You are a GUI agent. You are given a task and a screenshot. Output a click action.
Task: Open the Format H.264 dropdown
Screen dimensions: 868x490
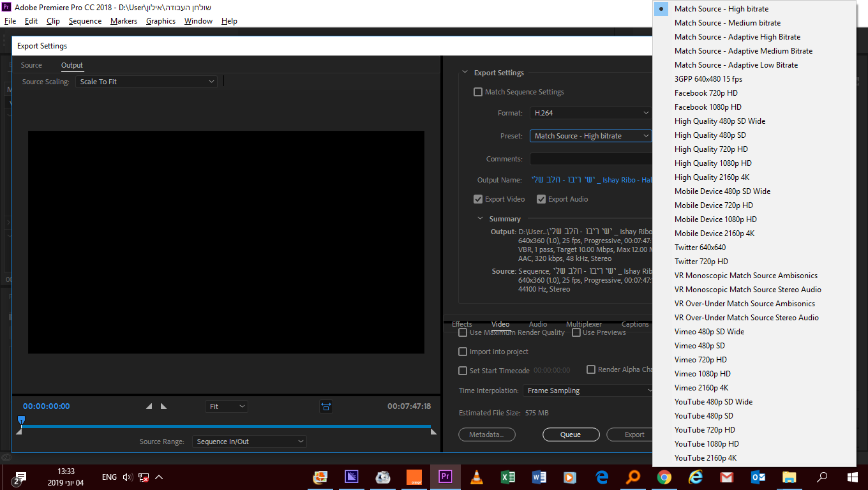[x=590, y=113]
